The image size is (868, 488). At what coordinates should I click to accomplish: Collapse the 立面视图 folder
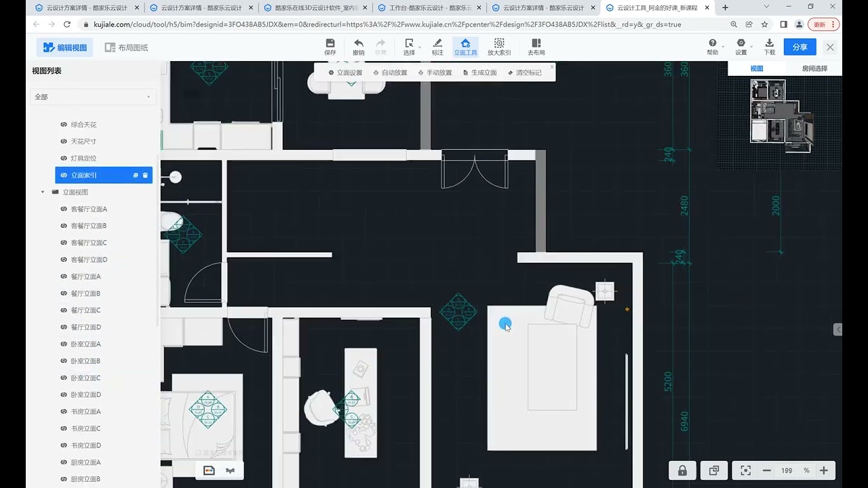click(43, 192)
